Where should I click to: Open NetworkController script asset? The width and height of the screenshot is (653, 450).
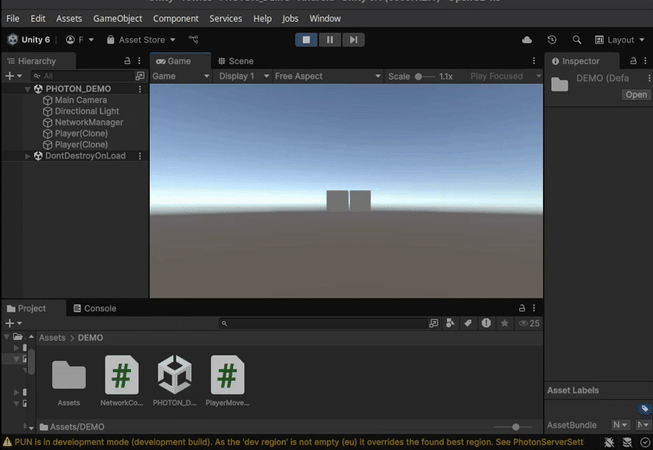tap(122, 376)
